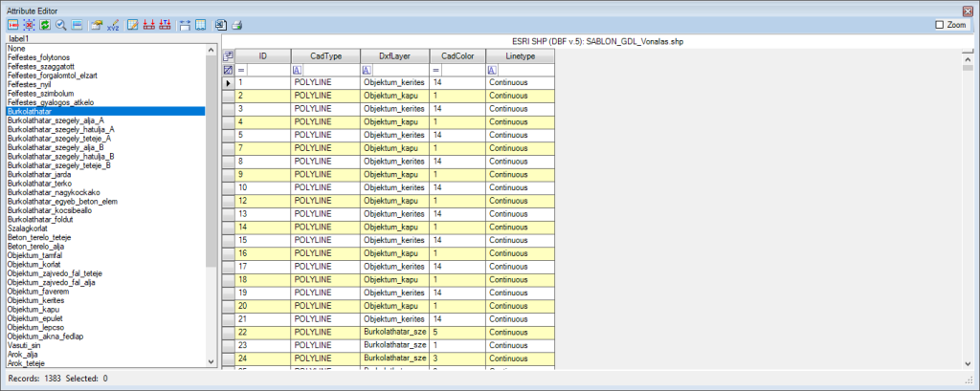
Task: Click the clear selection red X icon
Action: point(30,26)
